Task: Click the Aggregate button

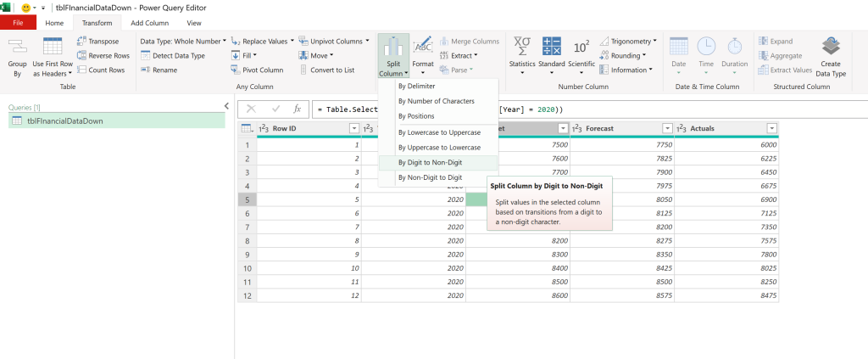Action: coord(781,55)
